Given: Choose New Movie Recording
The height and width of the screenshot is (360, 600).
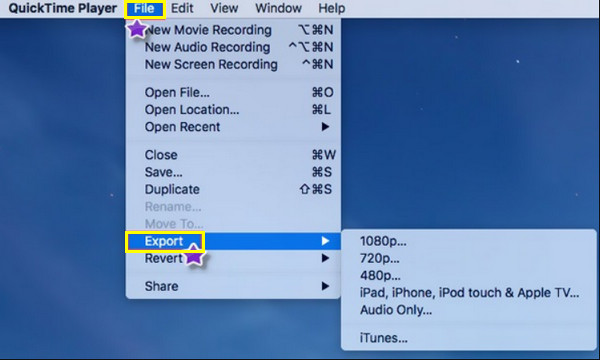Looking at the screenshot, I should click(233, 30).
